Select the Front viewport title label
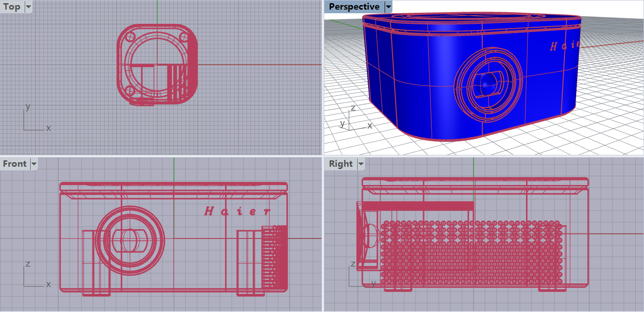 (15, 164)
